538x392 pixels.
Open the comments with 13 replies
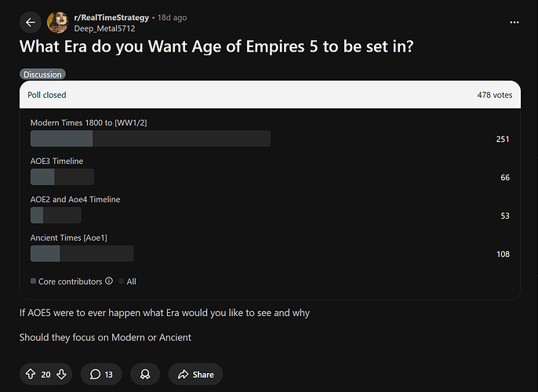click(101, 374)
